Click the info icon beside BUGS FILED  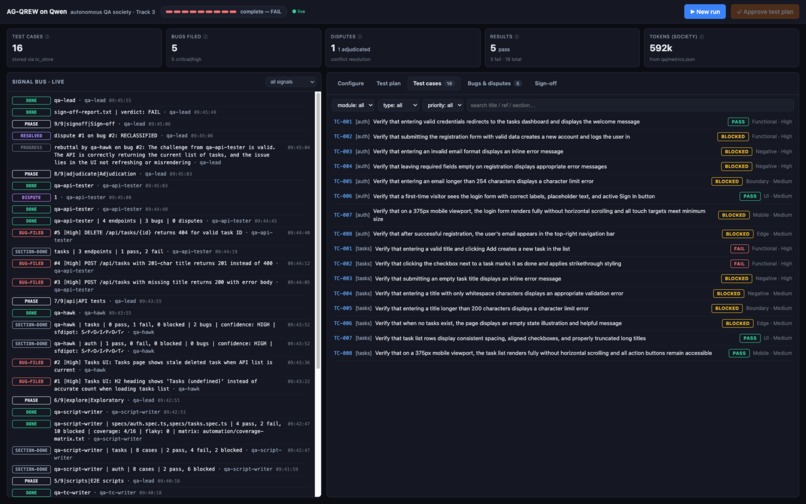[206, 37]
